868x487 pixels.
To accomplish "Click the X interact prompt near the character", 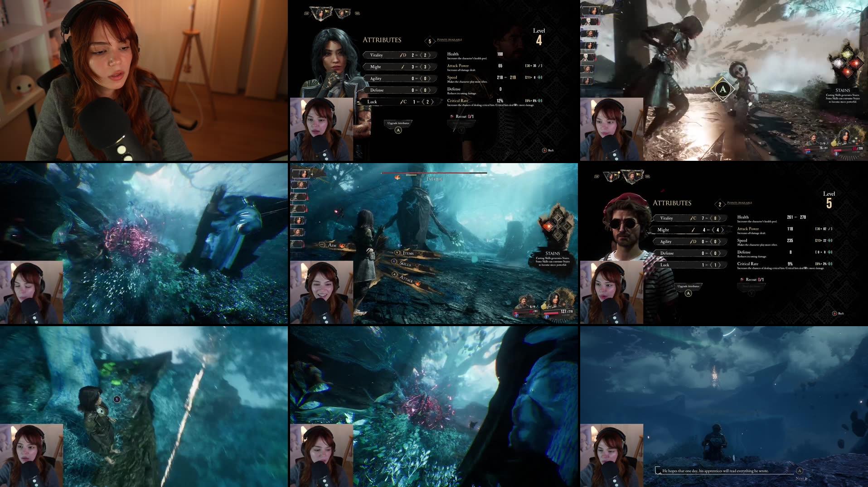I will tap(117, 399).
